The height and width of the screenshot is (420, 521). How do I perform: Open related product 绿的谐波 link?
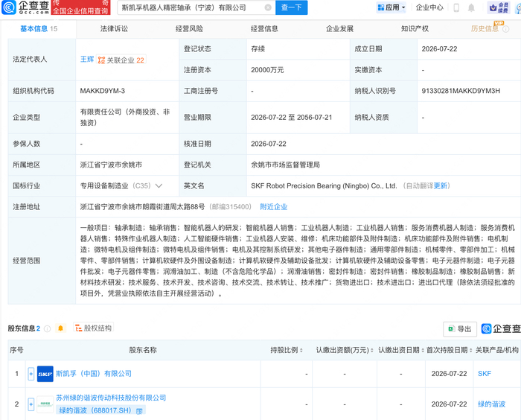491,404
